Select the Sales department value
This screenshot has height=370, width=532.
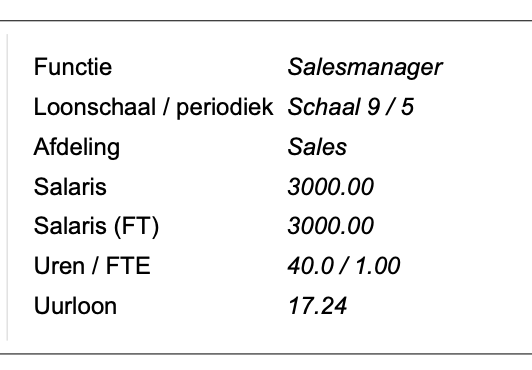(317, 147)
